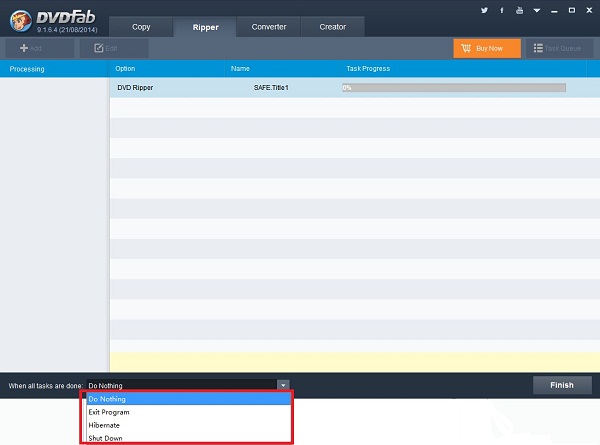
Task: Open the DVDFab YouTube channel icon
Action: click(x=519, y=10)
